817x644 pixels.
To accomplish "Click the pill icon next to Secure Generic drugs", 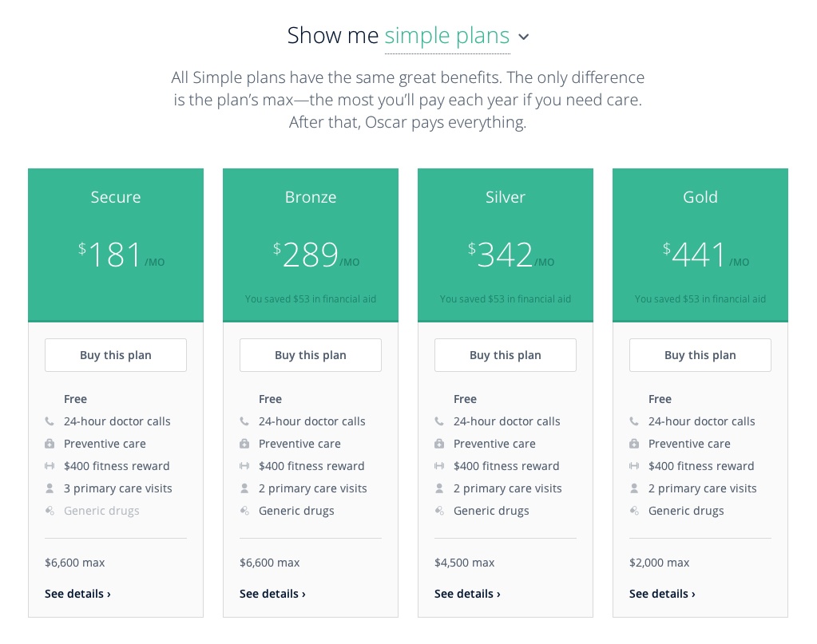I will 50,511.
